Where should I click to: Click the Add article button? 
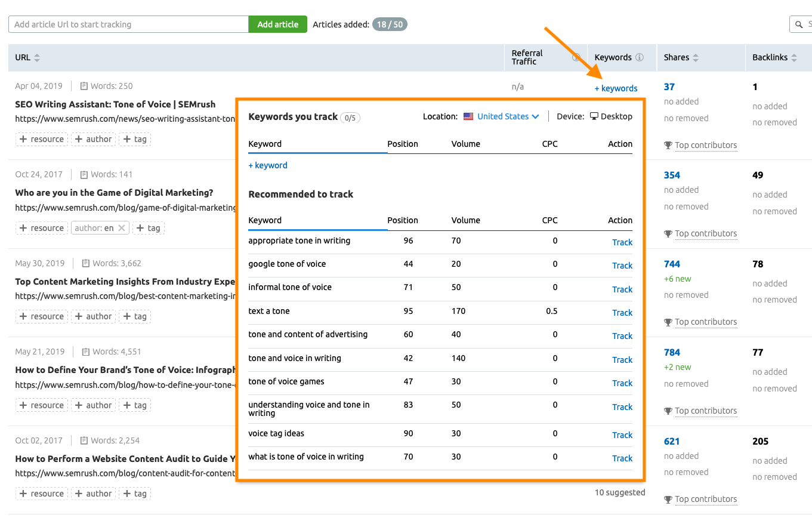277,24
